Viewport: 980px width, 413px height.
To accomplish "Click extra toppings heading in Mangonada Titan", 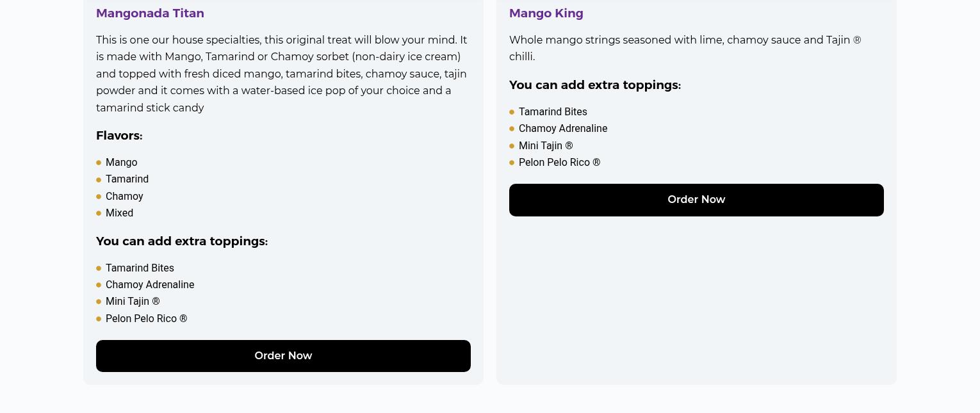I will 182,241.
